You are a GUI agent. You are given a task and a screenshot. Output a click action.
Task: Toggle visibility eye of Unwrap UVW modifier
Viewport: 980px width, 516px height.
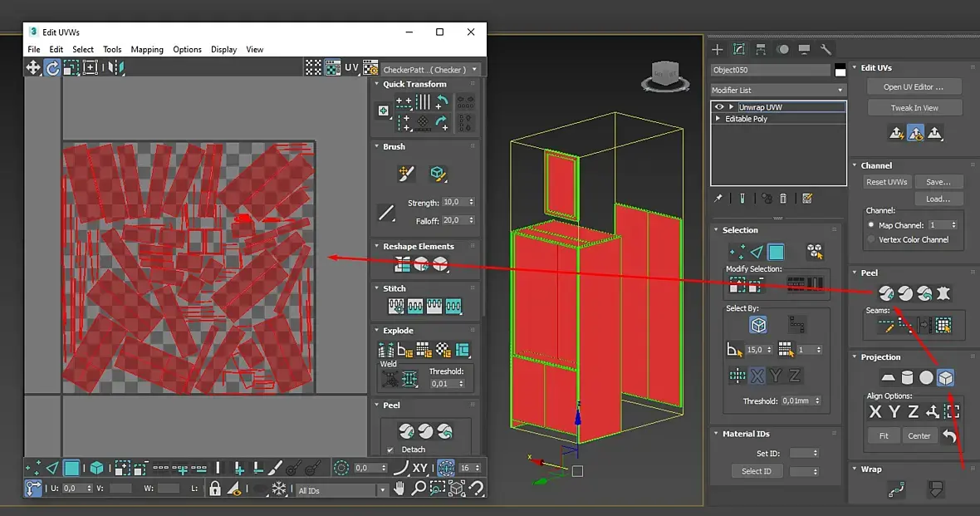click(719, 107)
